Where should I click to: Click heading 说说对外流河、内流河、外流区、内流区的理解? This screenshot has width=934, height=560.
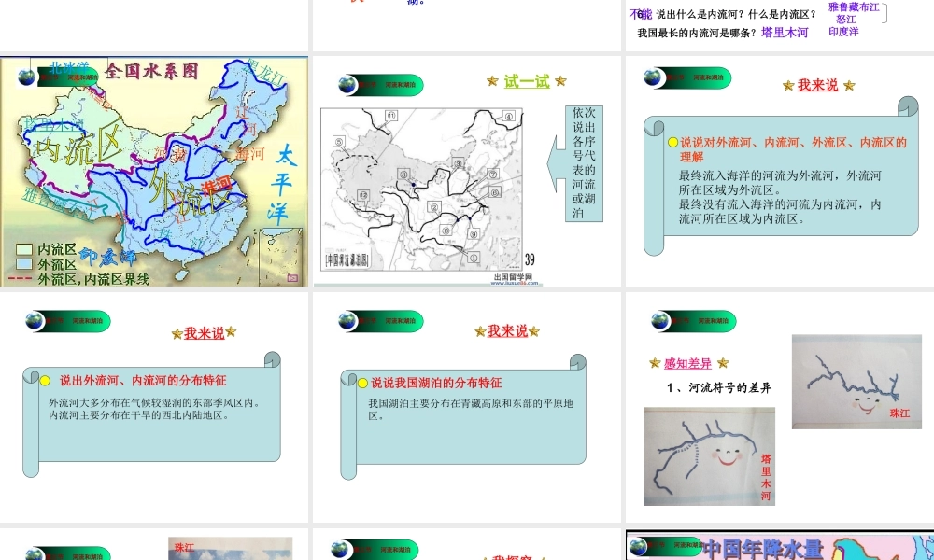coord(793,149)
